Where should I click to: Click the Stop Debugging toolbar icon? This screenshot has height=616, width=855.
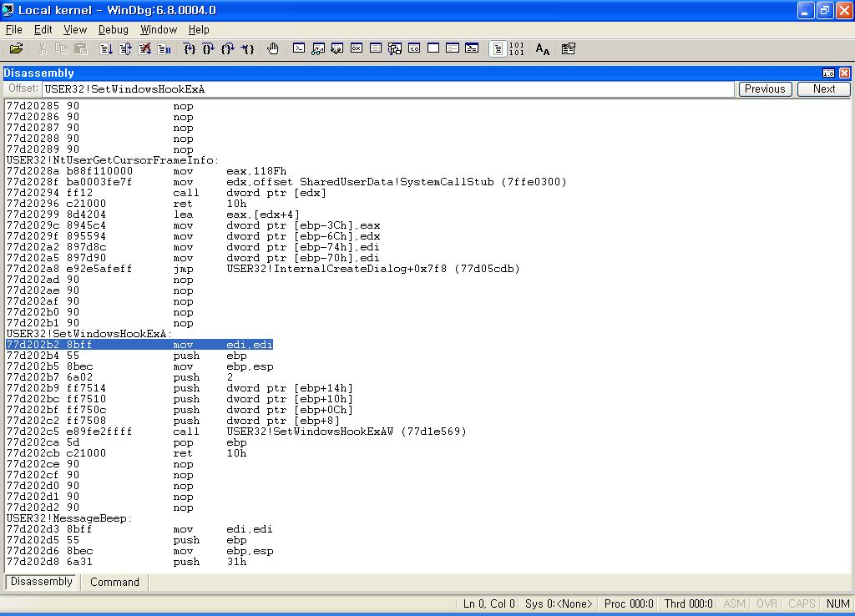(144, 49)
